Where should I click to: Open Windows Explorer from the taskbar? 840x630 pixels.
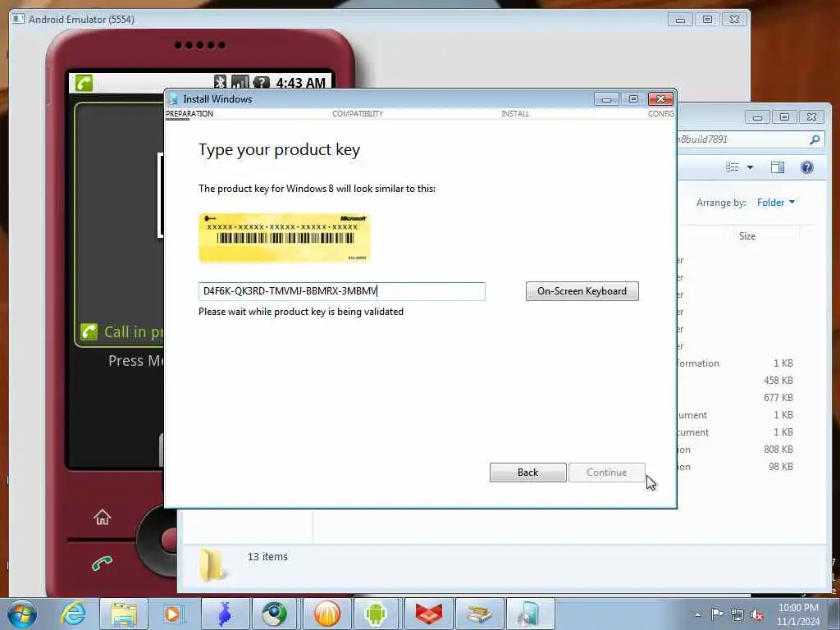(124, 614)
